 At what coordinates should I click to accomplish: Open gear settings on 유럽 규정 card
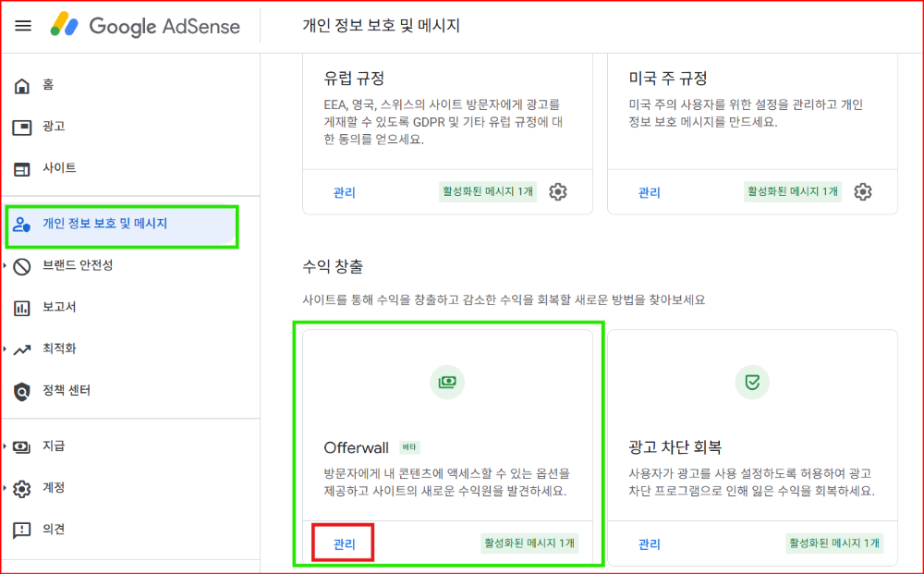[x=558, y=192]
